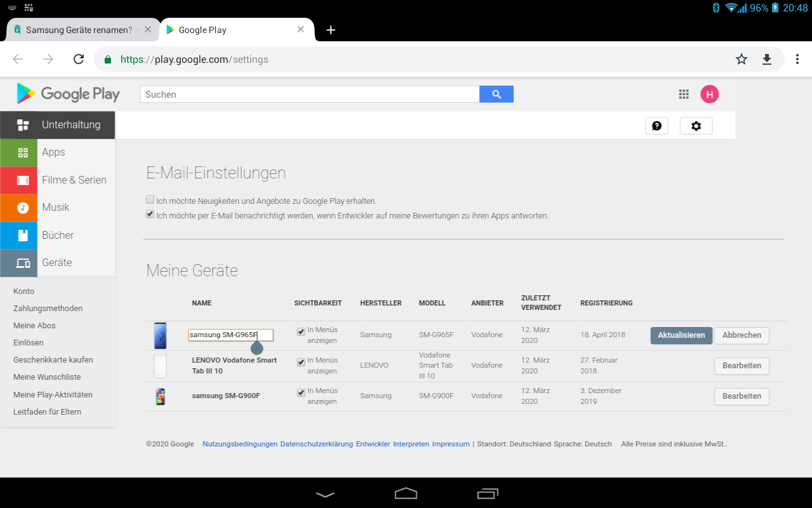
Task: Click the Aktualisieren button
Action: [x=681, y=335]
